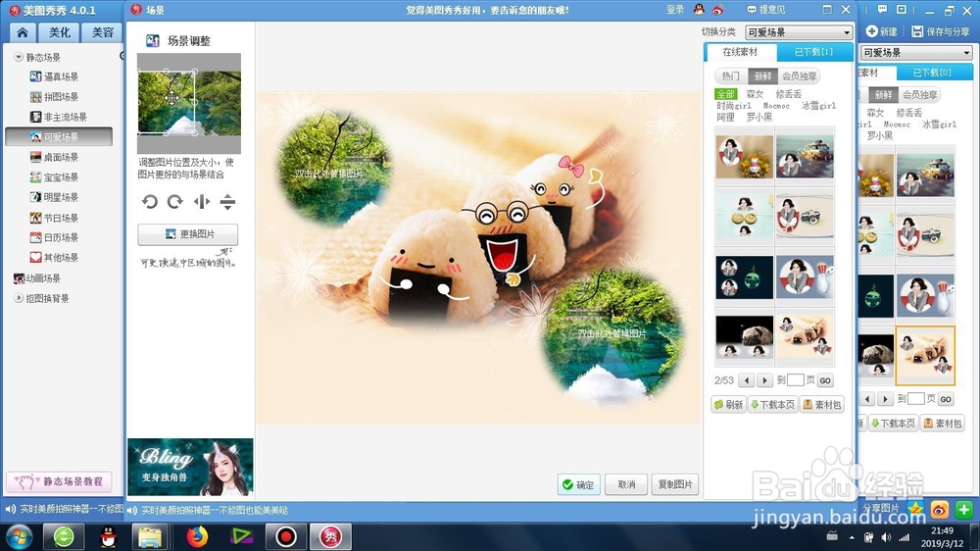Filter materials by 时尚girl tag
980x551 pixels.
(734, 106)
